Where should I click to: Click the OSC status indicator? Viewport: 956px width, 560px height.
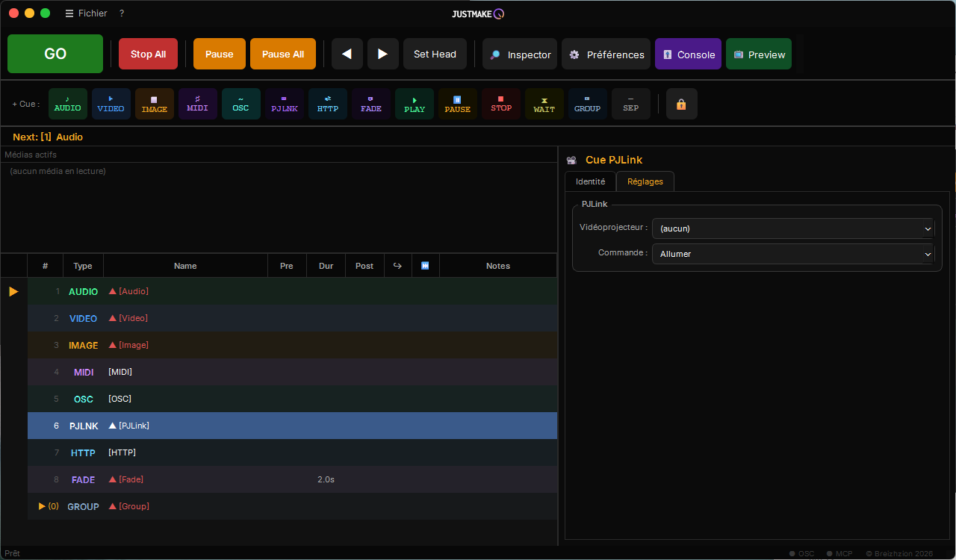[802, 553]
